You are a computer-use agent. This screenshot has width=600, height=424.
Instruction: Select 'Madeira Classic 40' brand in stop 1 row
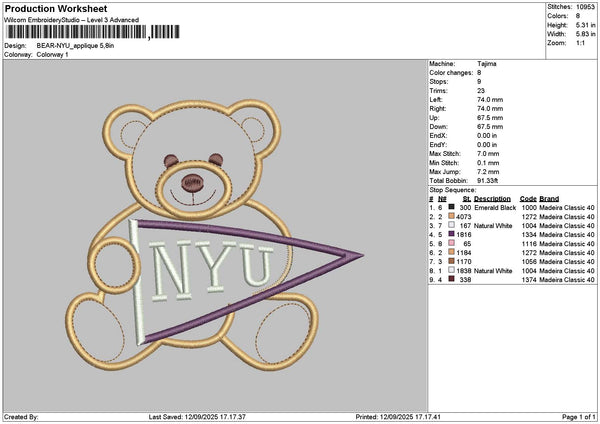[567, 207]
